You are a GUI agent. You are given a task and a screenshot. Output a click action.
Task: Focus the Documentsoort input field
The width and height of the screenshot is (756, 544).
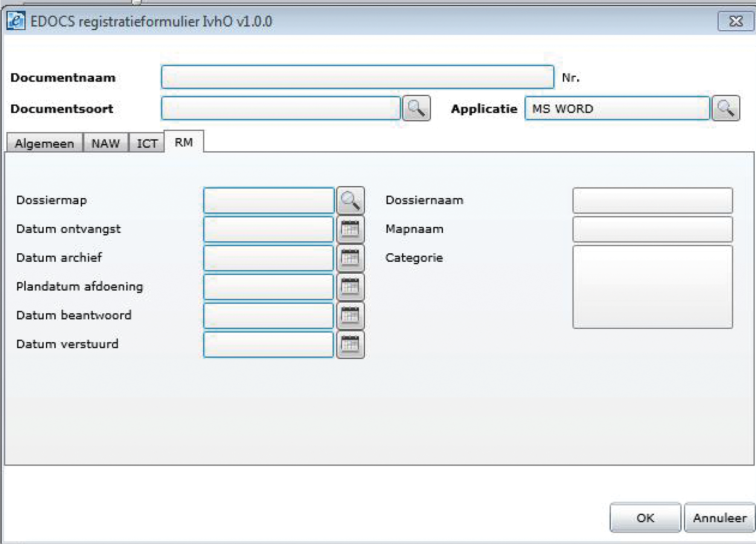point(281,109)
